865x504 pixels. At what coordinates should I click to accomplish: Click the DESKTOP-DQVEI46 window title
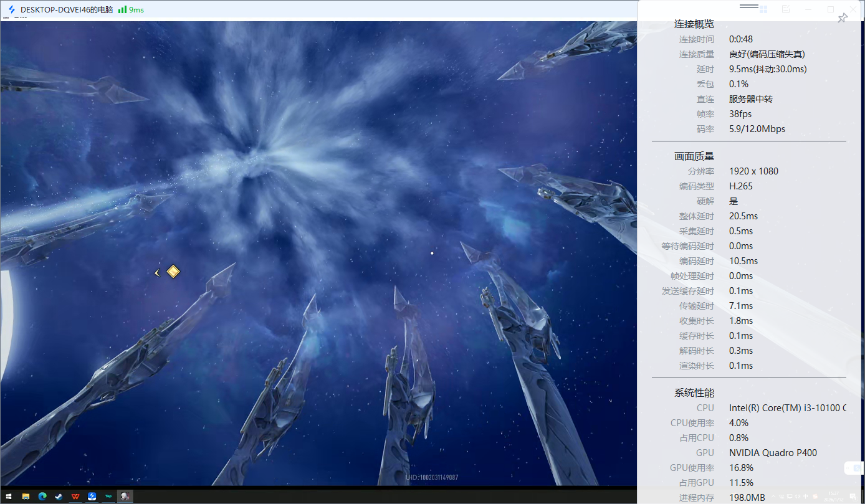pyautogui.click(x=66, y=10)
